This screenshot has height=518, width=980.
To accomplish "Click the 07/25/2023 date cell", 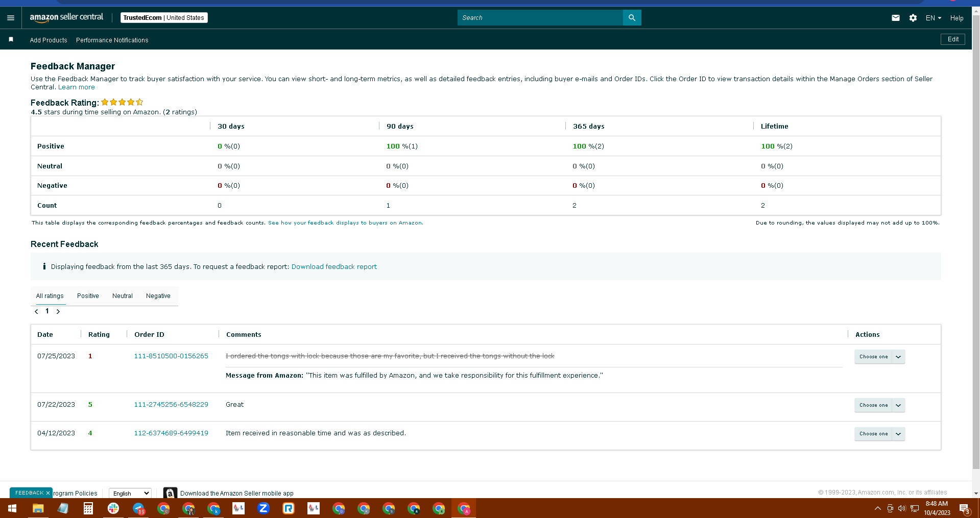I will (x=56, y=356).
